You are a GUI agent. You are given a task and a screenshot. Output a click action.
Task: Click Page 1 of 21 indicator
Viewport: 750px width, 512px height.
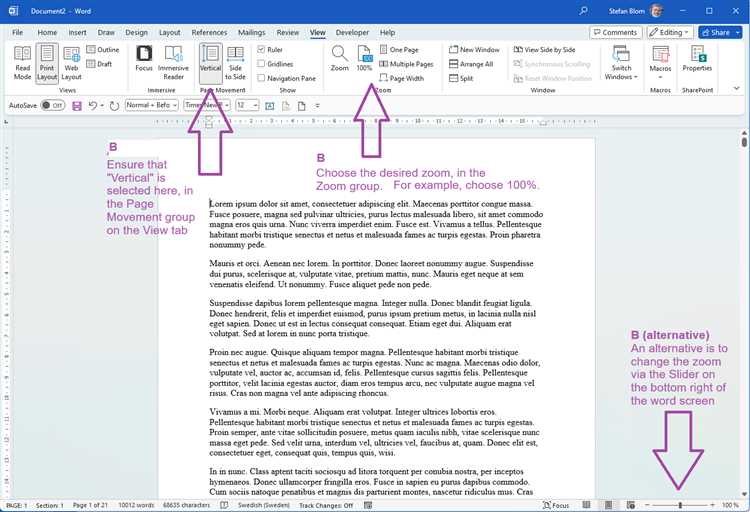tap(90, 505)
